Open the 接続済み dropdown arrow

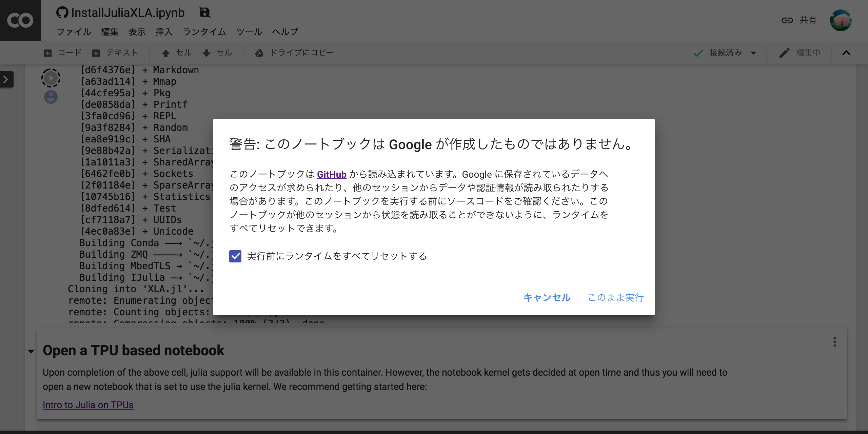click(x=753, y=53)
